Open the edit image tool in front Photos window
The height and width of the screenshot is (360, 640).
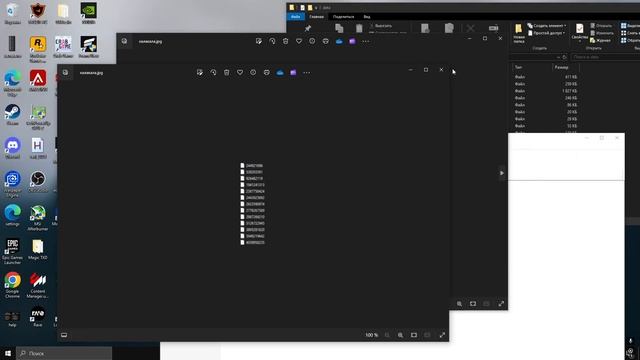click(200, 72)
